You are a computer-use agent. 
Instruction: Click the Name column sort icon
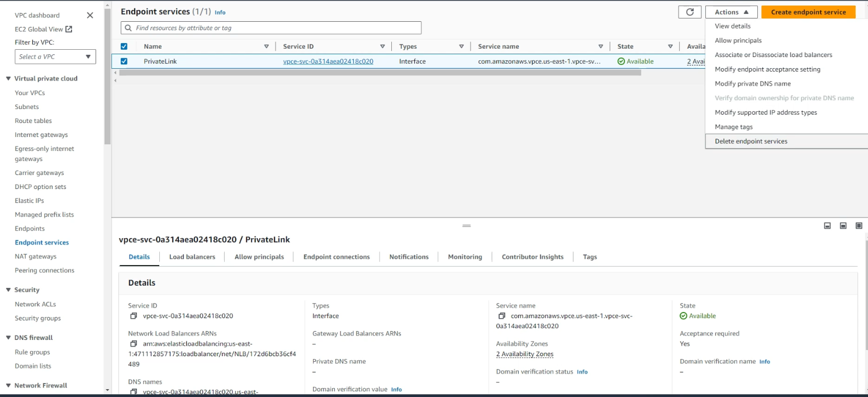pos(267,46)
